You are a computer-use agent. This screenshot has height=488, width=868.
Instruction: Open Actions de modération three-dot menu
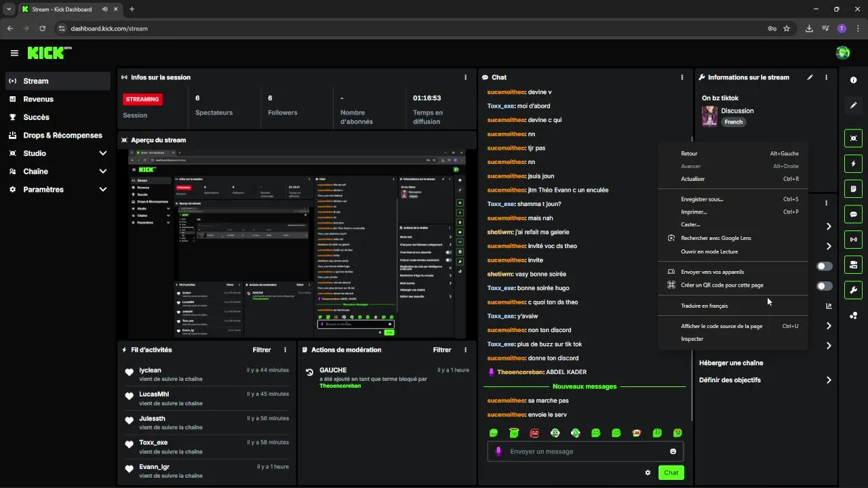[465, 350]
